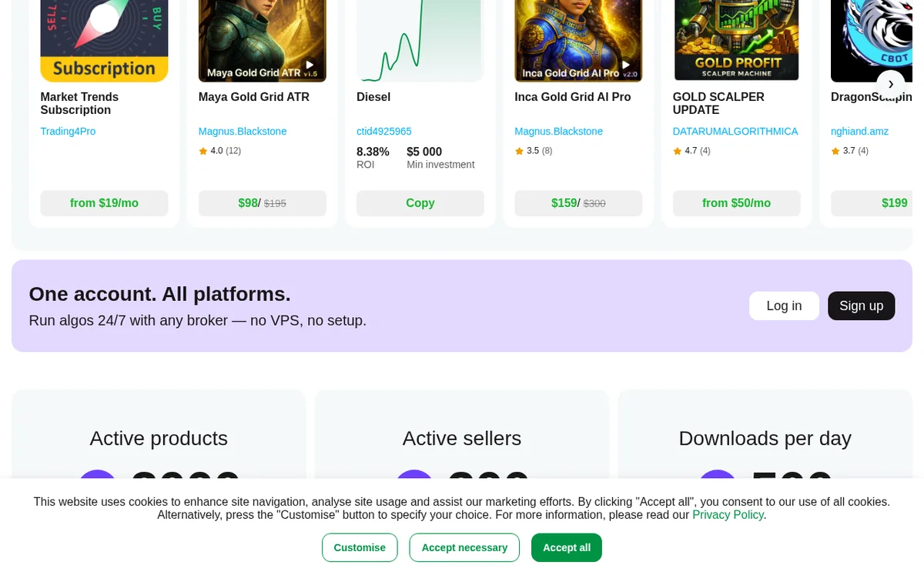Click the 3.7 star rating of DragonScalping

[849, 151]
